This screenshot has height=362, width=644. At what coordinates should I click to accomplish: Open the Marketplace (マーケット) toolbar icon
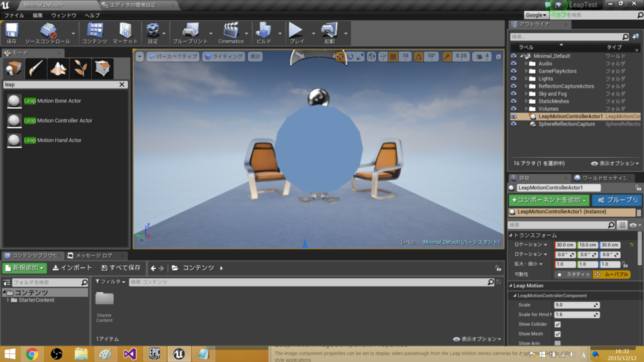coord(125,33)
